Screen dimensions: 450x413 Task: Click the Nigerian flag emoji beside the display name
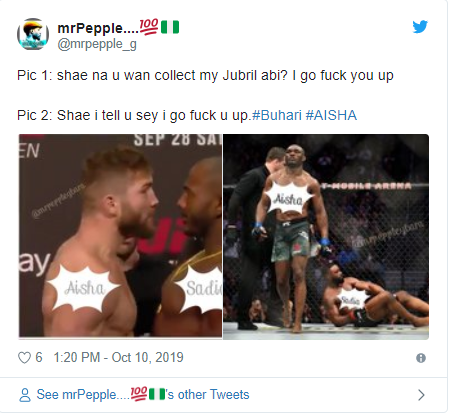pyautogui.click(x=170, y=27)
